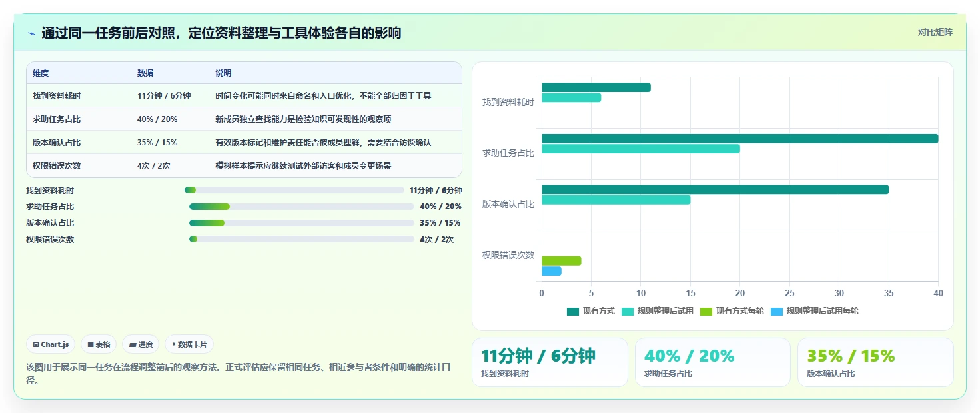Click the footer note starting 该图用于展示同一任务
This screenshot has width=980, height=413.
[x=239, y=374]
